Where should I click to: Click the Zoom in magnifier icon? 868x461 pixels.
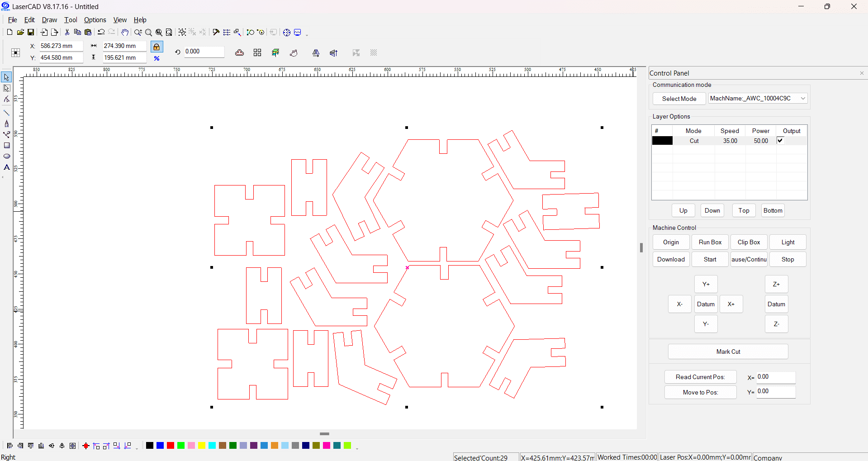(x=138, y=32)
